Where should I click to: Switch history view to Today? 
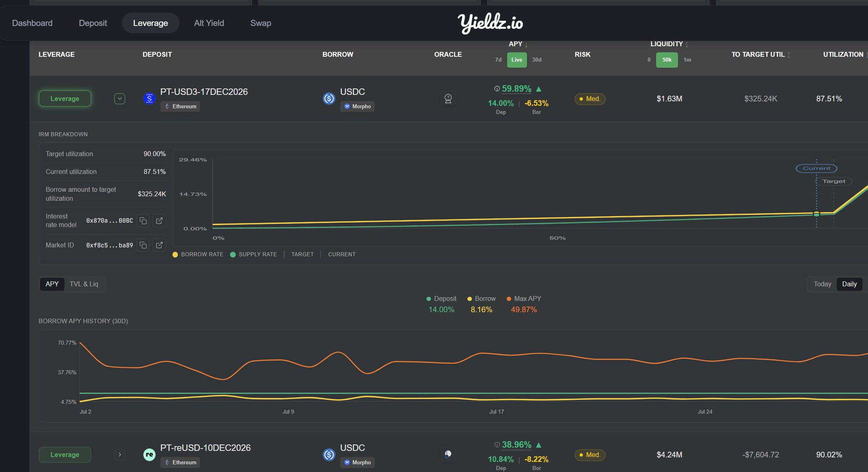[822, 284]
